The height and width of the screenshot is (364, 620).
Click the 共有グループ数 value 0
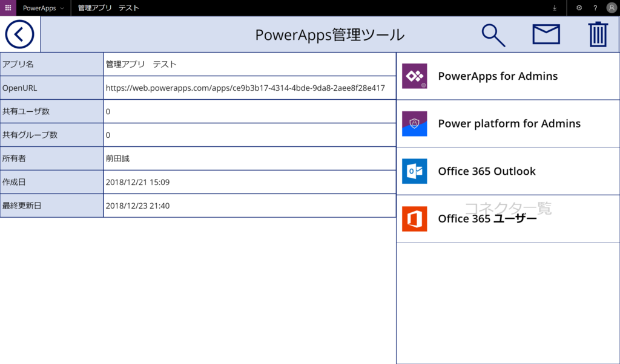pyautogui.click(x=108, y=135)
